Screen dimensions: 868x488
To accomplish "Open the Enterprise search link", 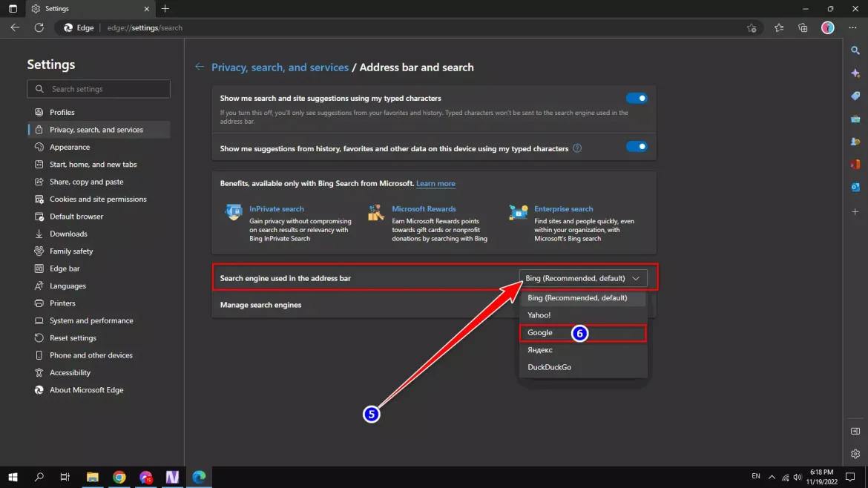I will pyautogui.click(x=564, y=208).
